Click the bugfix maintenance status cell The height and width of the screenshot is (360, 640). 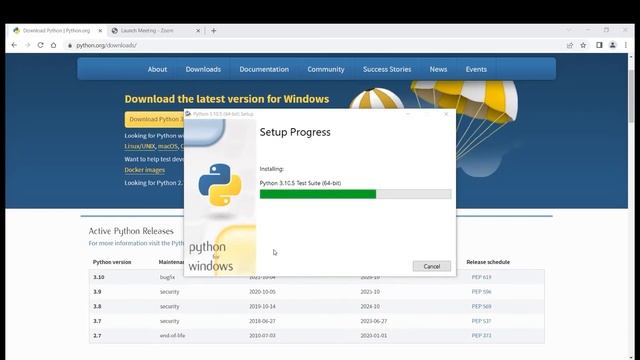(x=167, y=277)
